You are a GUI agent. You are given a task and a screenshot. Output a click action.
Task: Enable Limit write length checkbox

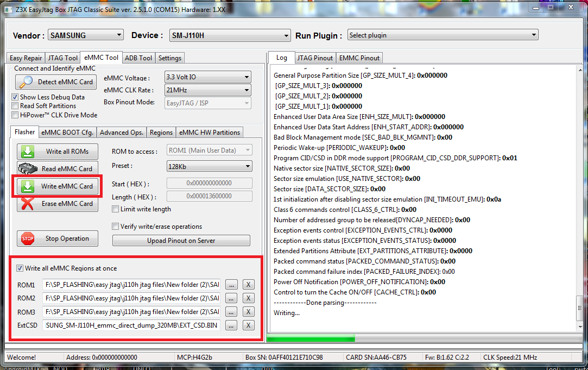pyautogui.click(x=116, y=209)
